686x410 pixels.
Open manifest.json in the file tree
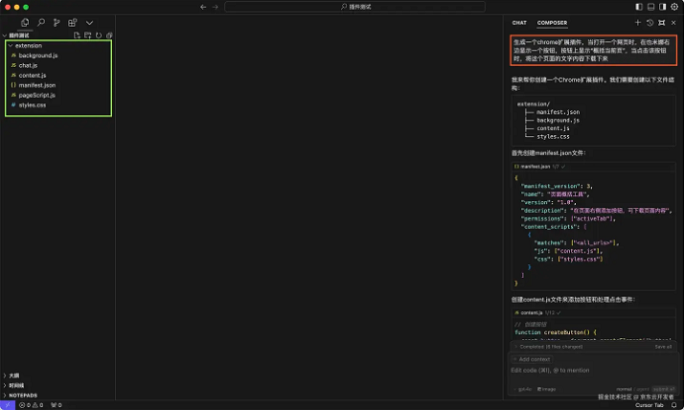[x=37, y=85]
